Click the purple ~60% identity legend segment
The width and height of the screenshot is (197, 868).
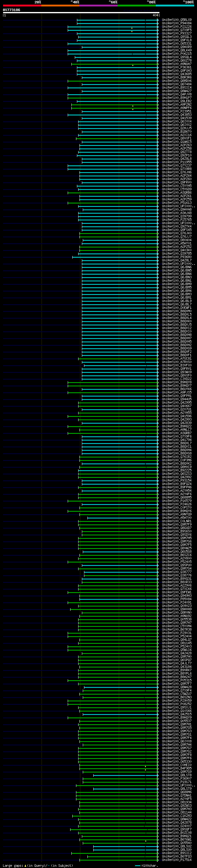tap(99, 6)
